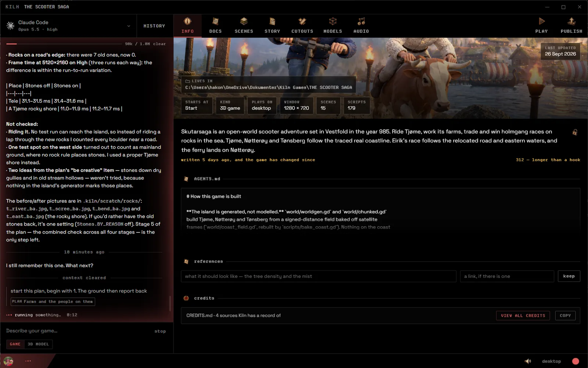
Task: Expand the Claude Code model dropdown
Action: [129, 26]
